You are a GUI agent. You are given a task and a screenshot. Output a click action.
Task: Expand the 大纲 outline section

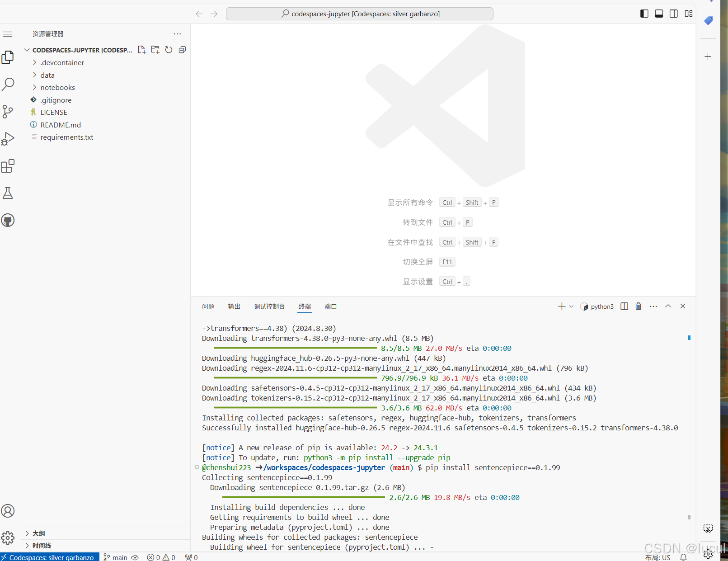coord(106,533)
